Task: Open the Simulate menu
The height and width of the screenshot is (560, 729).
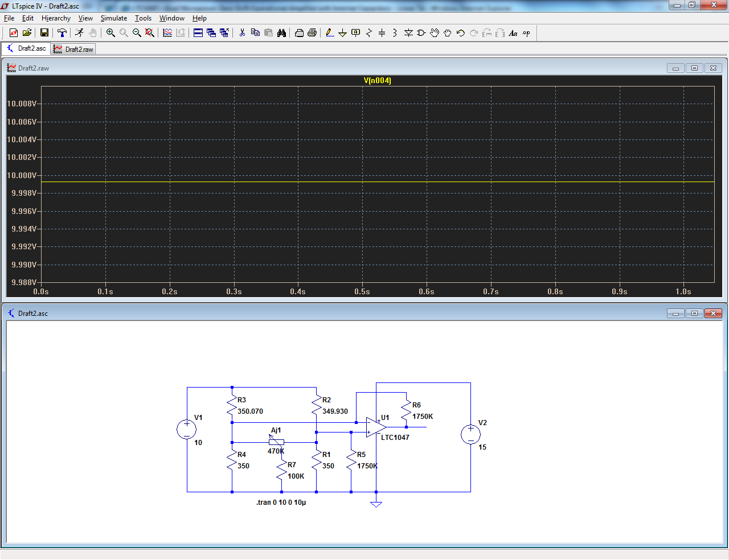Action: pos(114,18)
